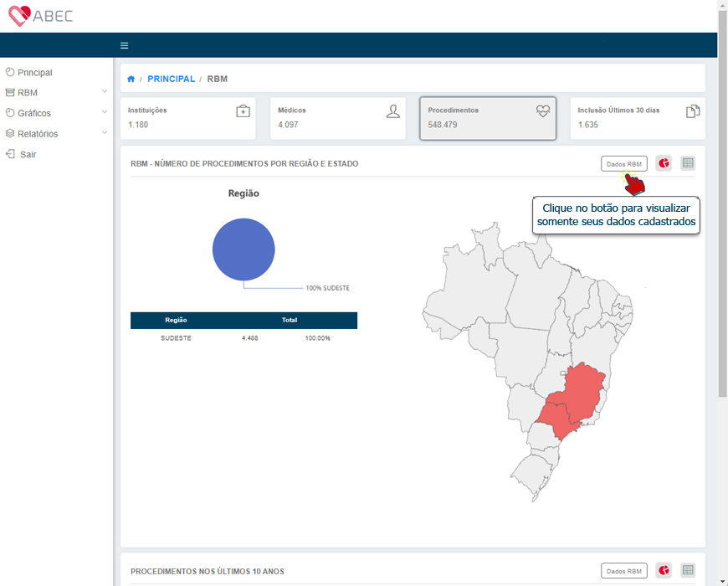Open the PRINCIPAL breadcrumb link
728x586 pixels.
[x=171, y=79]
